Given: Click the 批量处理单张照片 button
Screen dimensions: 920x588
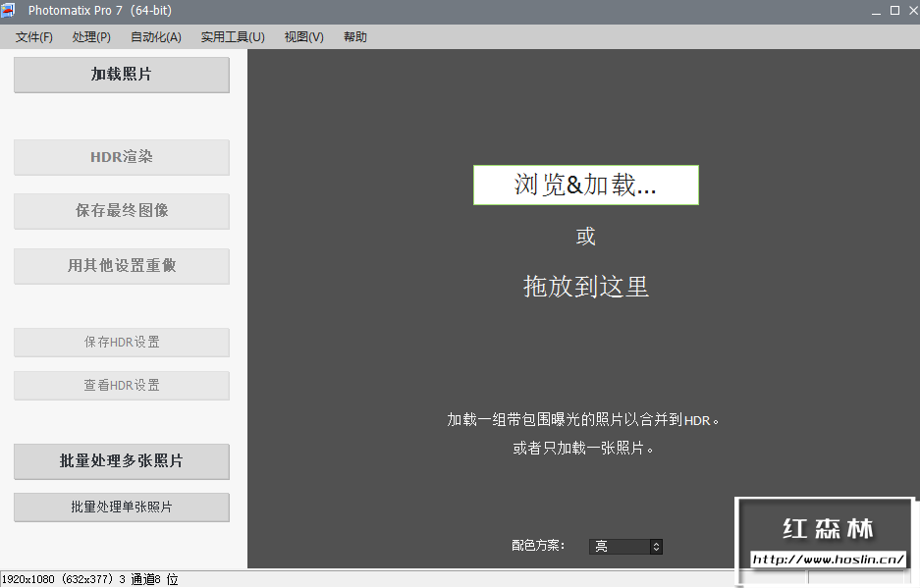Looking at the screenshot, I should (x=122, y=508).
